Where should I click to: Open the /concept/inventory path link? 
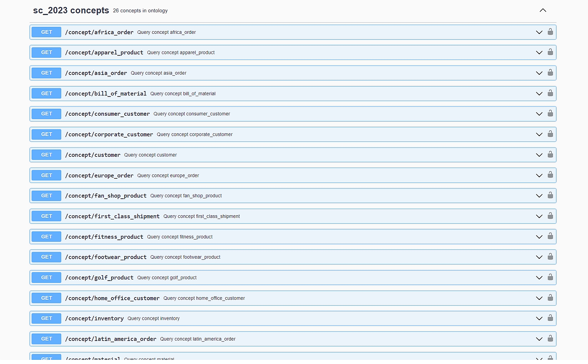point(94,319)
